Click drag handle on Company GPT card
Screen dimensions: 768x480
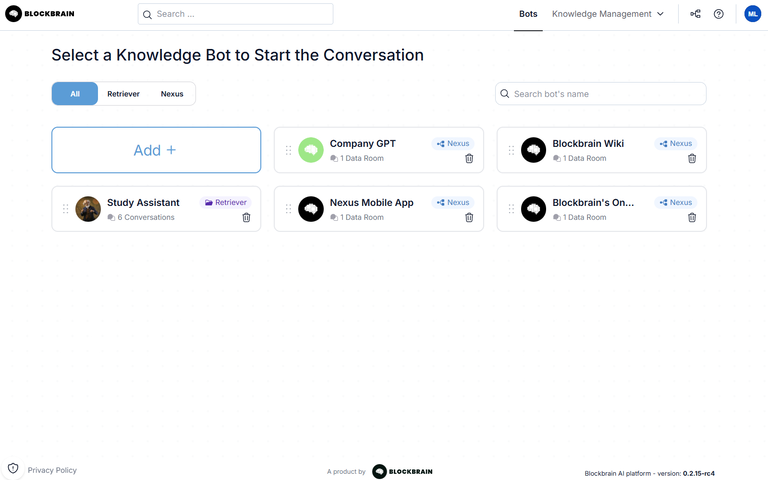coord(288,150)
